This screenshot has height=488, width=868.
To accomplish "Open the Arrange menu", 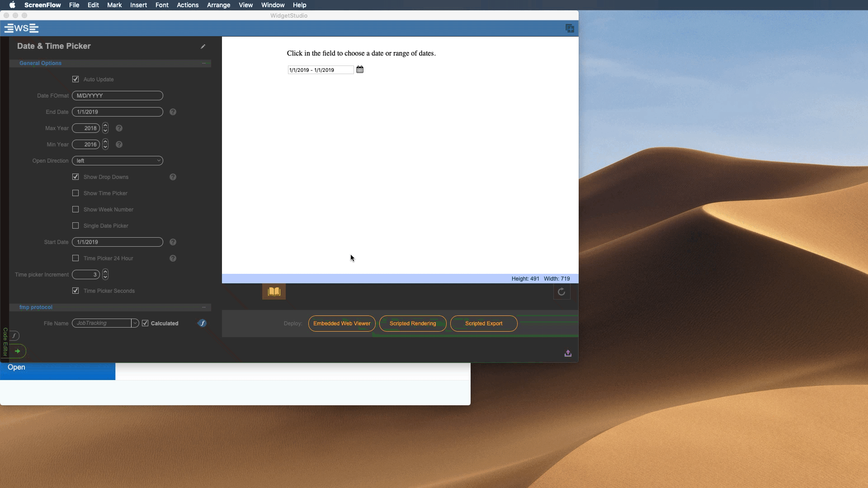I will 219,5.
